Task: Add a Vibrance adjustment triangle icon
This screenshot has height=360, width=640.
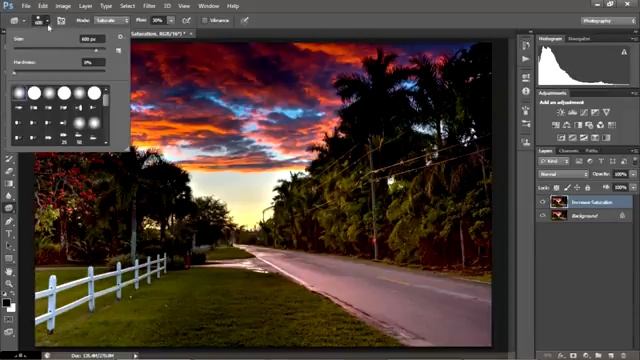Action: click(607, 112)
